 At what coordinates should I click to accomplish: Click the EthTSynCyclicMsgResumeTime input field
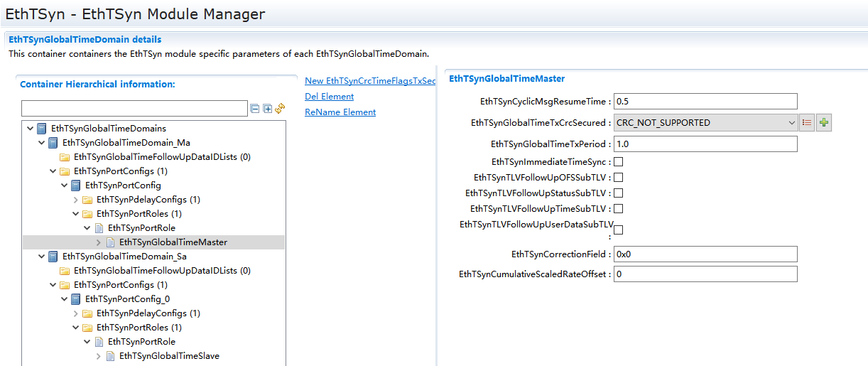[x=705, y=102]
